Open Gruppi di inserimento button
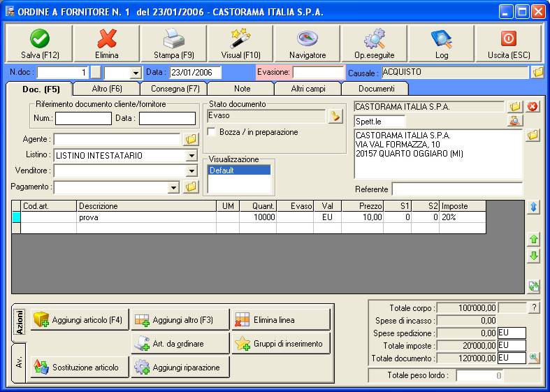550x392 pixels. click(x=281, y=344)
